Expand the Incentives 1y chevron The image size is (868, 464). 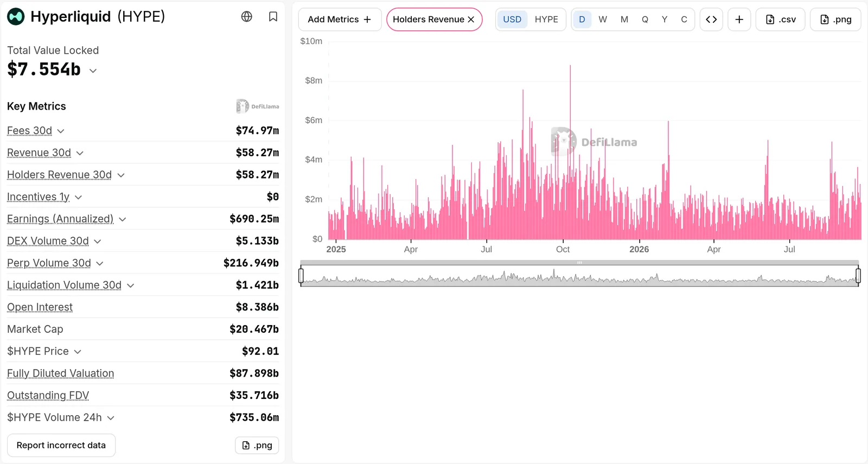[x=79, y=198]
